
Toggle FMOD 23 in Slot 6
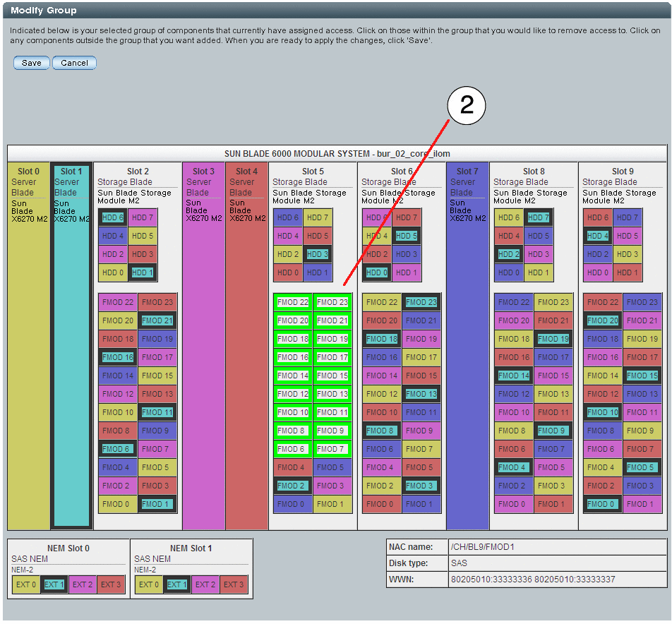[421, 302]
